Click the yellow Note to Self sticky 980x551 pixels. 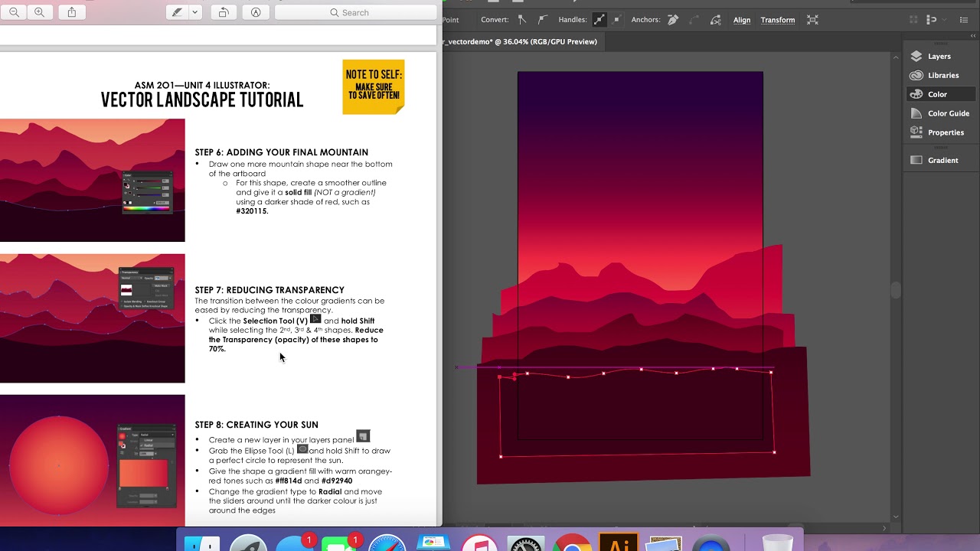point(374,86)
